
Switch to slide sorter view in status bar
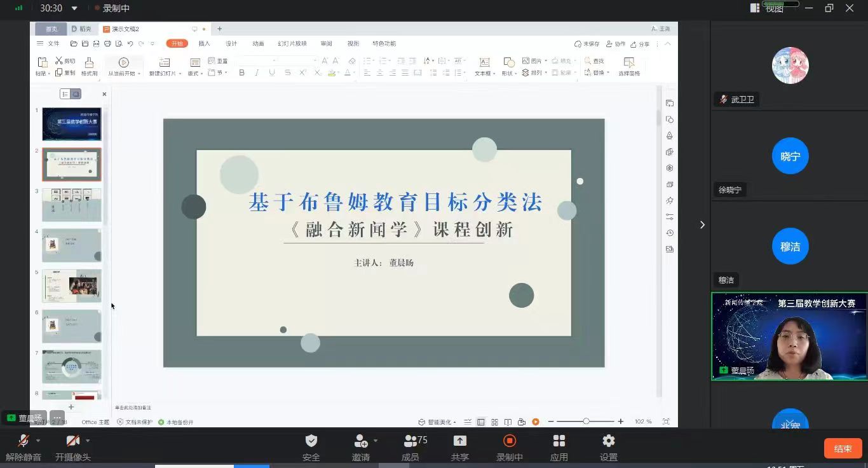click(x=494, y=422)
